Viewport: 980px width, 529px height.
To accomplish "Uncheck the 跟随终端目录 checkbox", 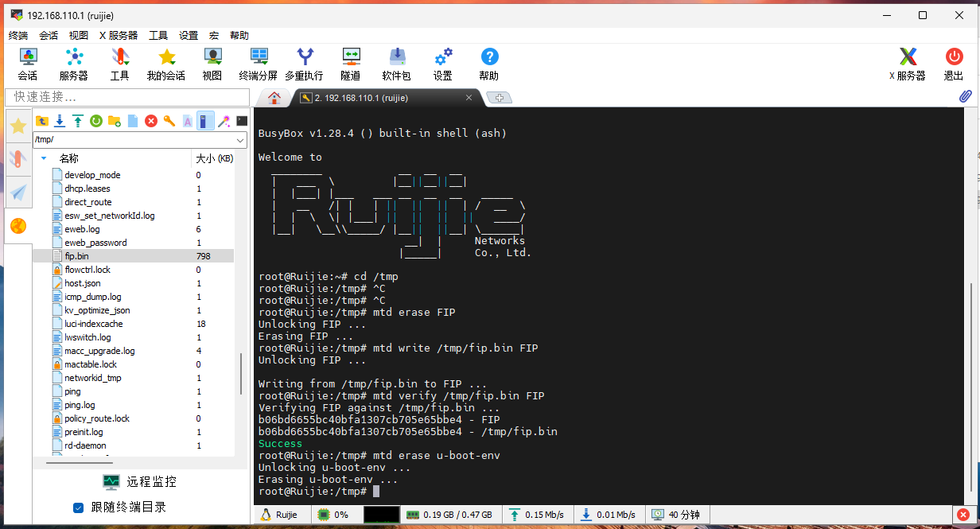I will click(79, 508).
